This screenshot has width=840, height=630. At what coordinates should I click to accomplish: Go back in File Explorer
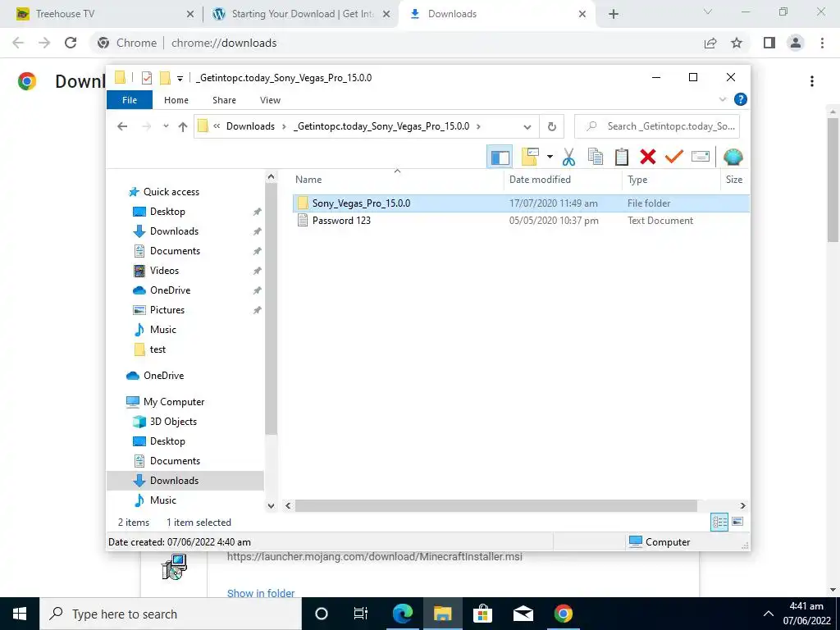click(x=122, y=126)
